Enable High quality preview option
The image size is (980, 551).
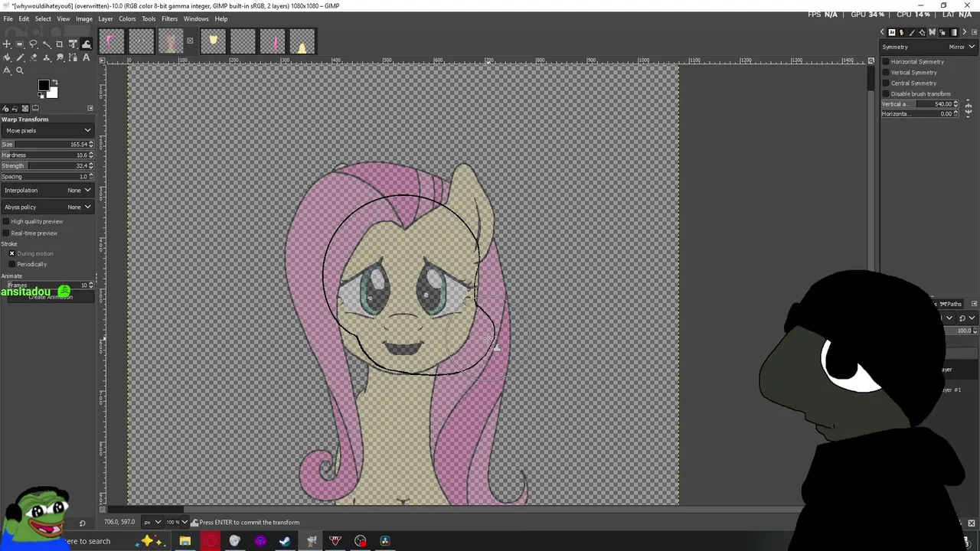tap(6, 221)
